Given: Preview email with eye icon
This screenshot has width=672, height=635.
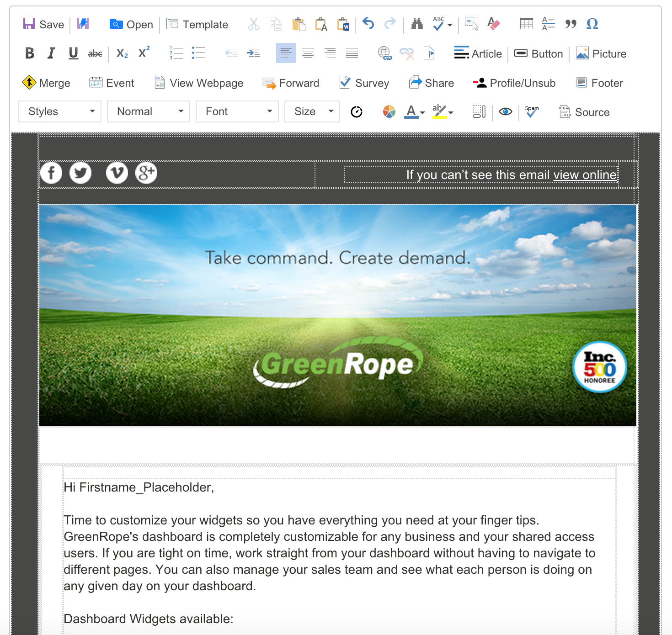Looking at the screenshot, I should 506,112.
